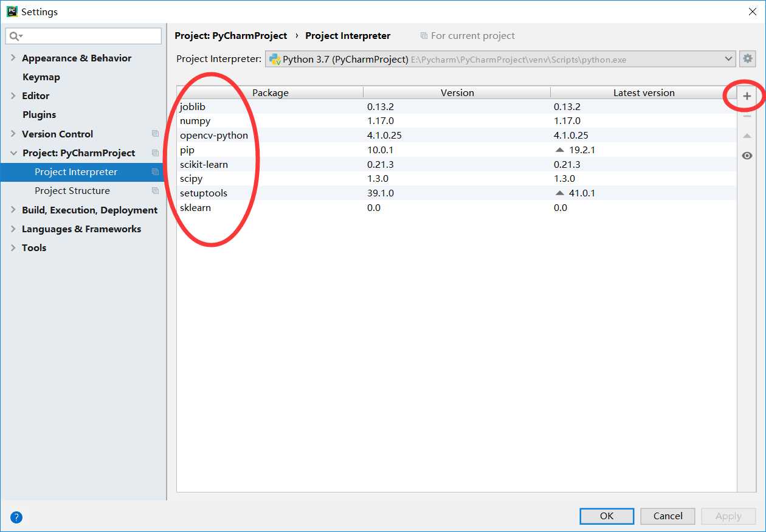Image resolution: width=766 pixels, height=532 pixels.
Task: Click the upgrade arrow beside 19.2.1
Action: 560,150
